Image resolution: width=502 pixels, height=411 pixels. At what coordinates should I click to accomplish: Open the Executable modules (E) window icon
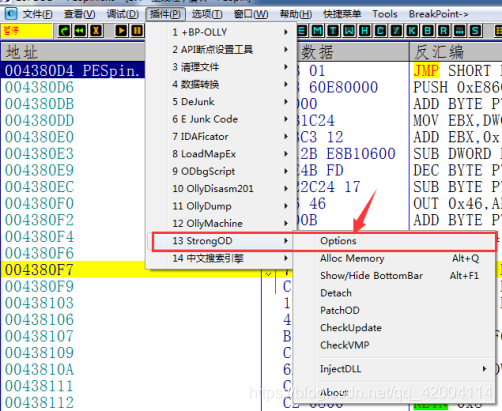pos(302,31)
